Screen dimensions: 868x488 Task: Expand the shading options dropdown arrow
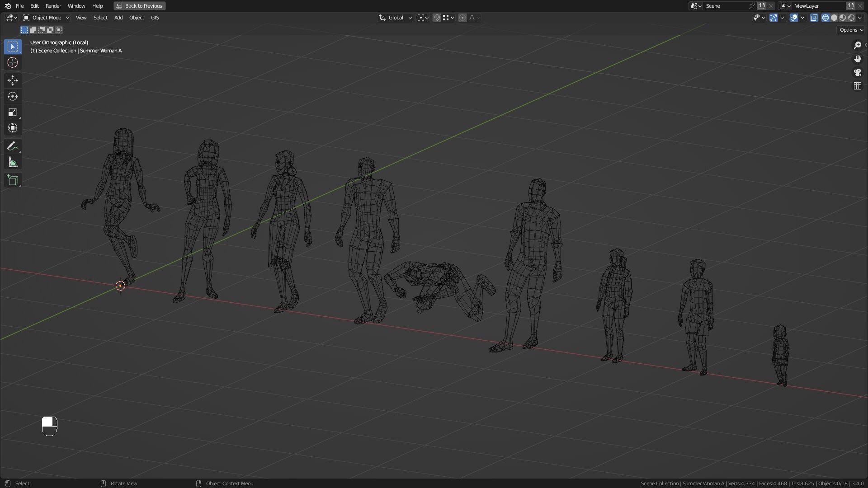pyautogui.click(x=860, y=18)
